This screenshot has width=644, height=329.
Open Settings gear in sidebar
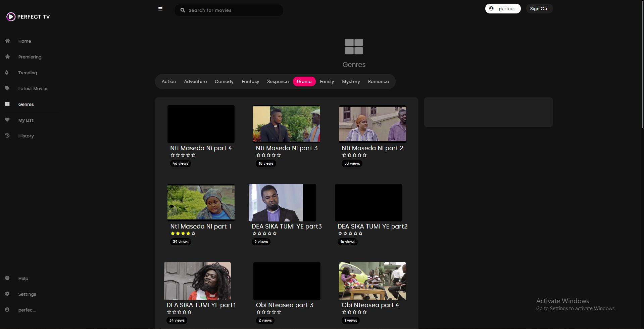click(7, 294)
